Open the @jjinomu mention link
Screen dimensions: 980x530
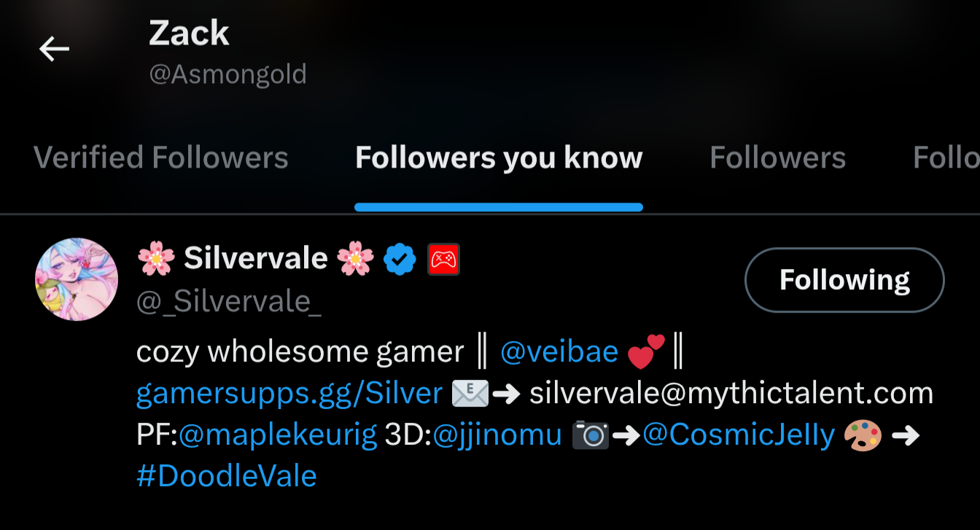(497, 435)
